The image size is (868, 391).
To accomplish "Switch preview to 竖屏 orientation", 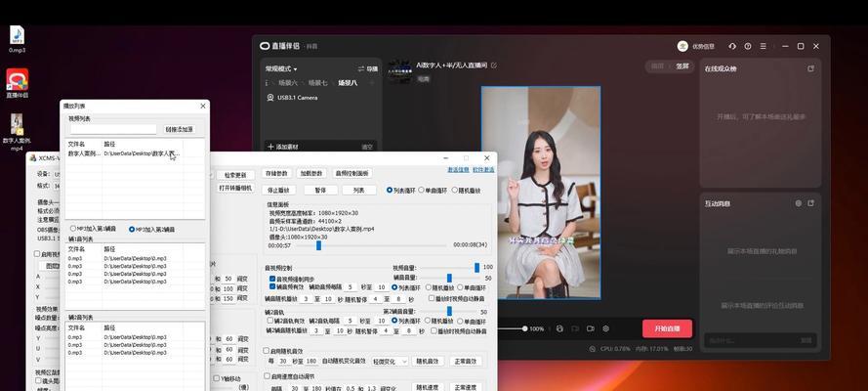I will (682, 65).
